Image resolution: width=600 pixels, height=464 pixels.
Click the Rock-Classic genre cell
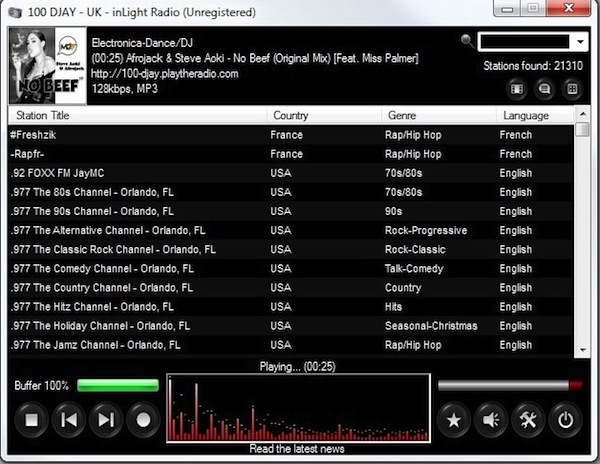click(x=415, y=249)
